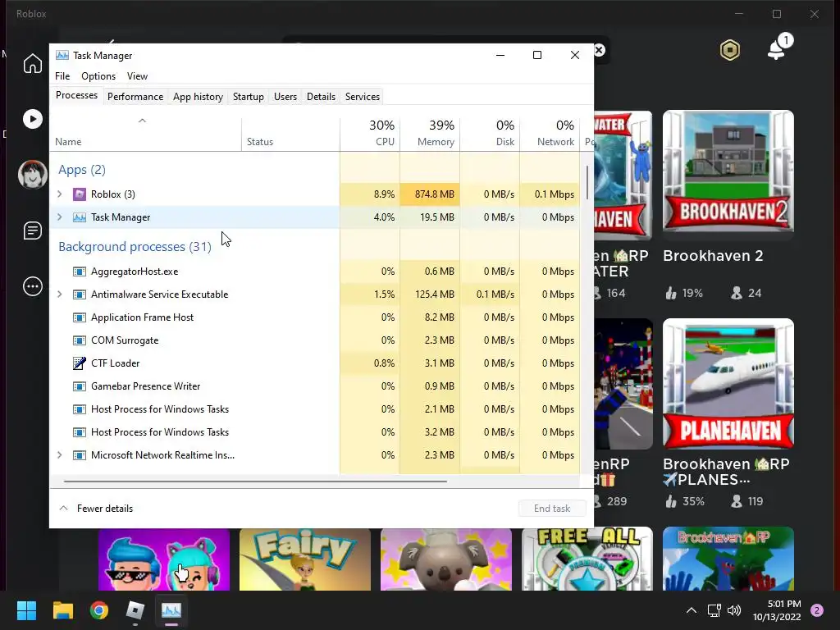Open the File menu in Task Manager
Viewport: 840px width, 630px height.
pyautogui.click(x=62, y=76)
